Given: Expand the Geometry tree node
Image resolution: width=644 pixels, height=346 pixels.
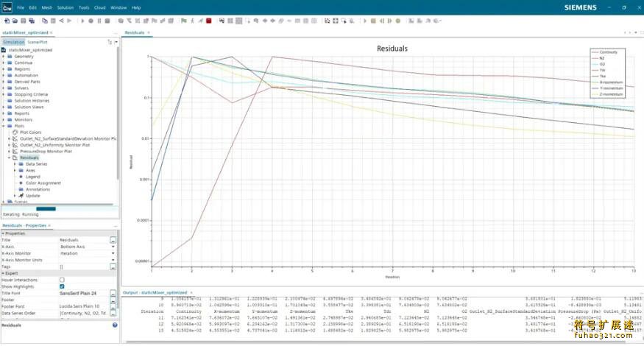Looking at the screenshot, I should pyautogui.click(x=4, y=56).
